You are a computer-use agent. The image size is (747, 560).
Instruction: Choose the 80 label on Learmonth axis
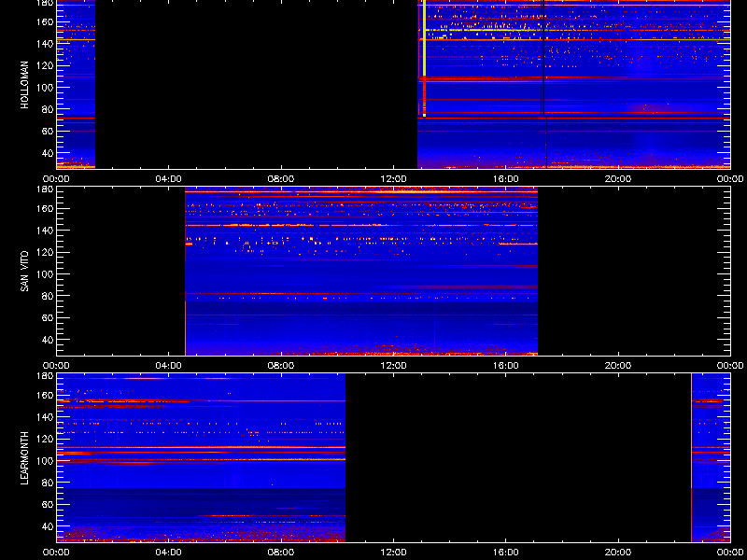tap(49, 483)
